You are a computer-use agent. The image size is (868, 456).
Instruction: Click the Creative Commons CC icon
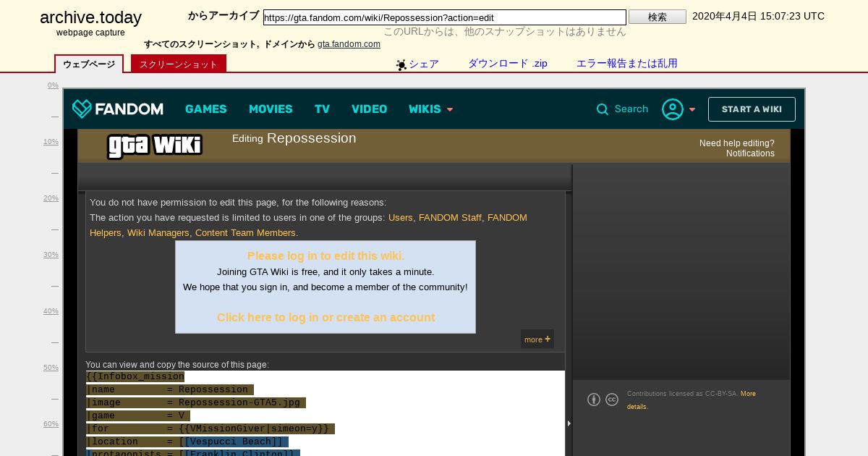click(x=612, y=400)
